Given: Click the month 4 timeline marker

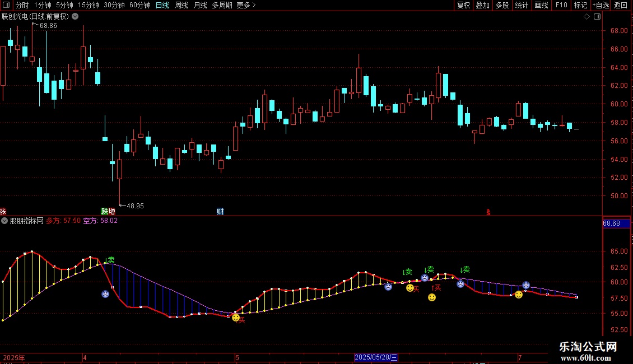Looking at the screenshot, I should 85,357.
